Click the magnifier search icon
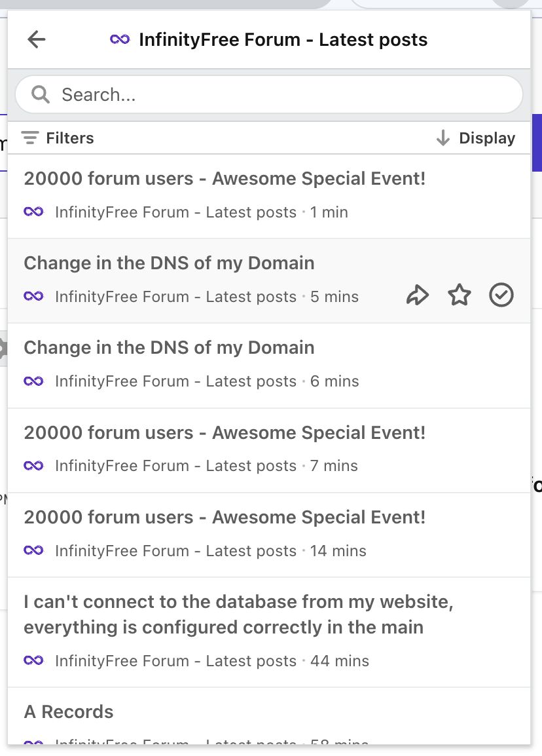Viewport: 542px width, 756px height. click(x=41, y=95)
